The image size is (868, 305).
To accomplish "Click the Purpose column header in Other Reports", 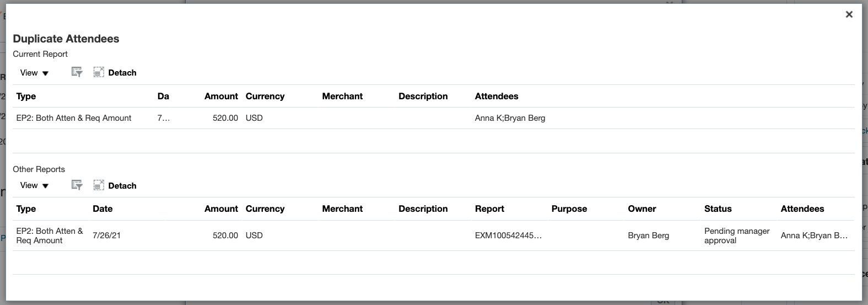I will pyautogui.click(x=569, y=208).
